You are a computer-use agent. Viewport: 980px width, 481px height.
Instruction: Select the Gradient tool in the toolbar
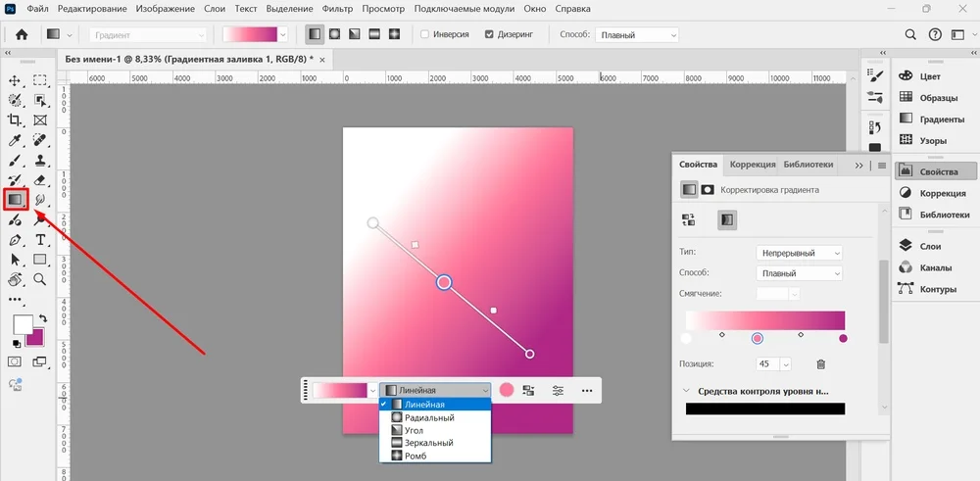click(16, 200)
